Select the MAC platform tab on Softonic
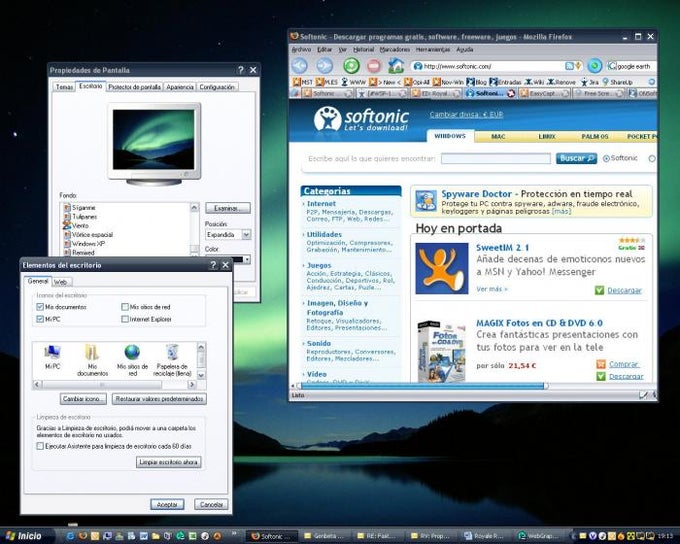680x544 pixels. (498, 136)
